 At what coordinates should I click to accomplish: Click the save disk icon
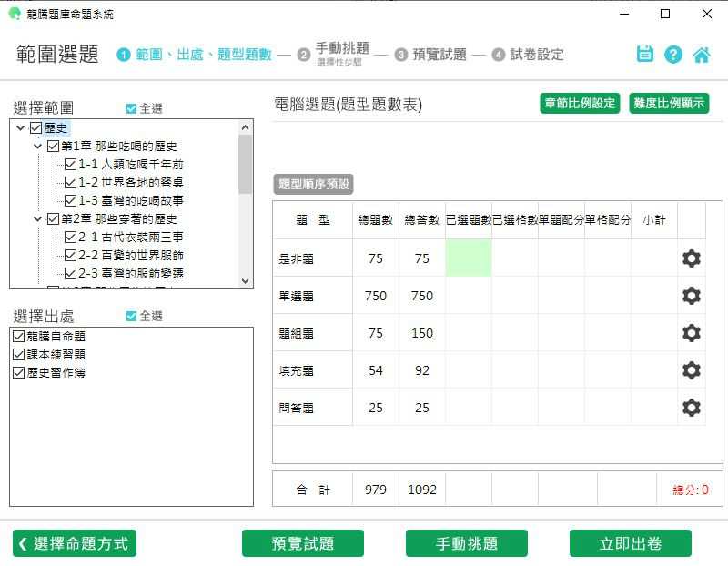(x=644, y=55)
